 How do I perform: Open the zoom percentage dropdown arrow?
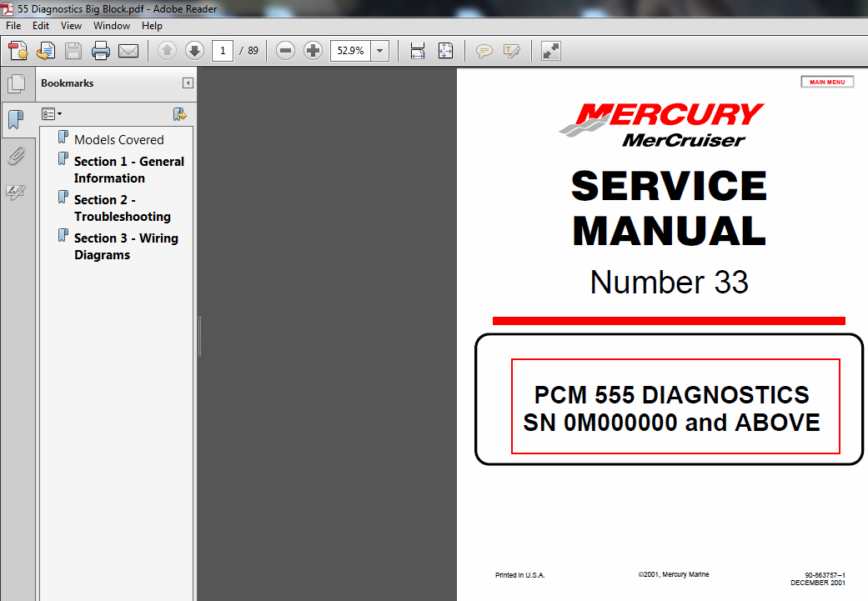click(x=379, y=51)
